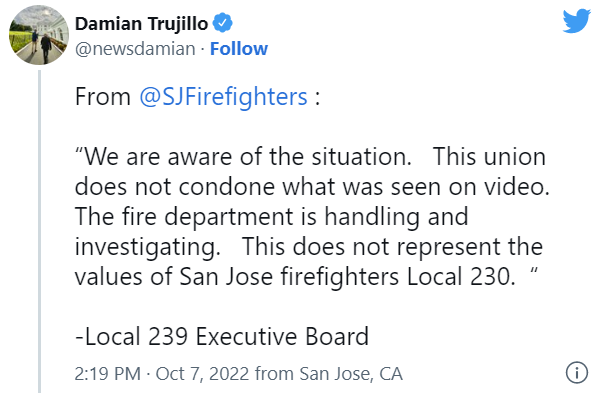
Task: Click the word "From" starting the tweet
Action: click(103, 96)
